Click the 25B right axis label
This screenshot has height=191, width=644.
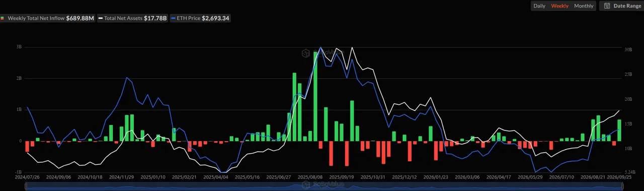628,75
